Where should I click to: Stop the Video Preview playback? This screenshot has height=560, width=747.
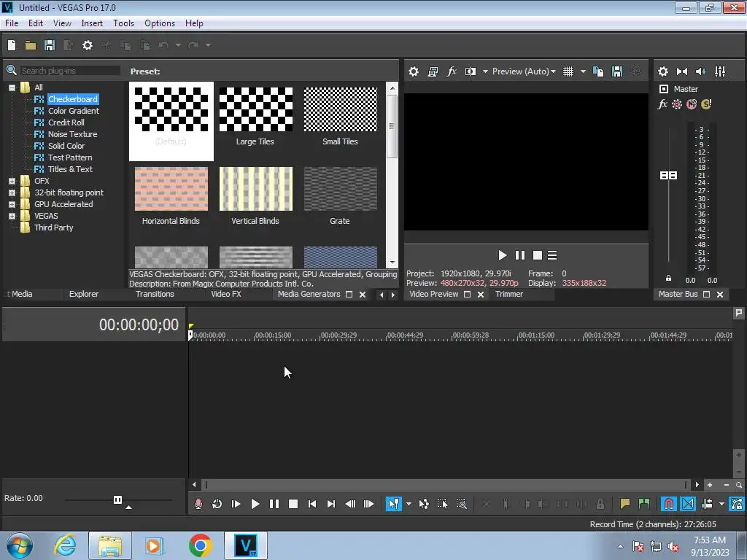pos(538,256)
